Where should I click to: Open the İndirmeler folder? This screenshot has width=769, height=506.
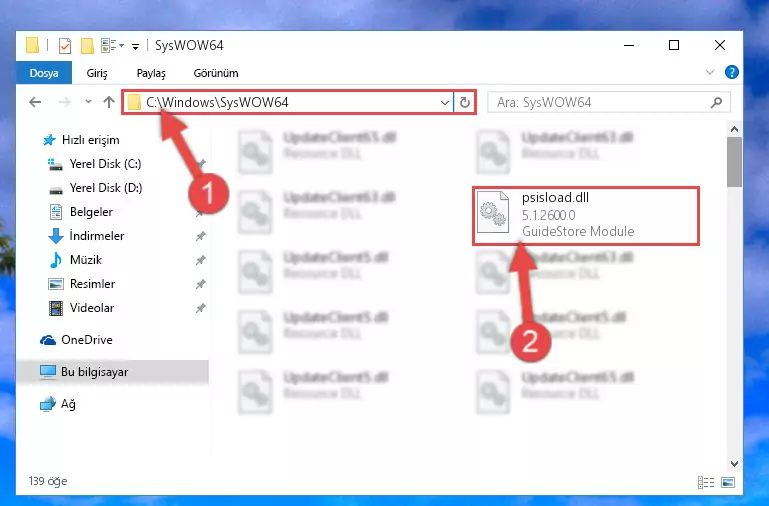point(86,236)
